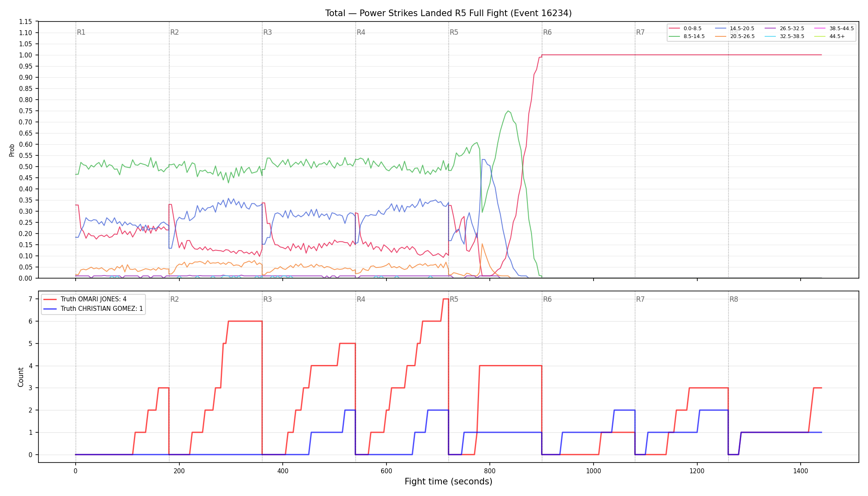Click the R1 round label in the probability chart
868x496 pixels.
coord(81,32)
